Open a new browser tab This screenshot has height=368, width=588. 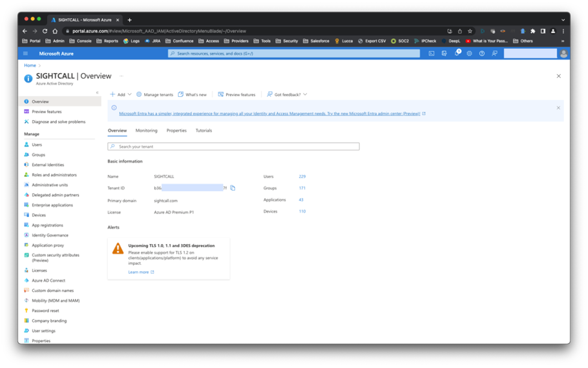[x=129, y=20]
